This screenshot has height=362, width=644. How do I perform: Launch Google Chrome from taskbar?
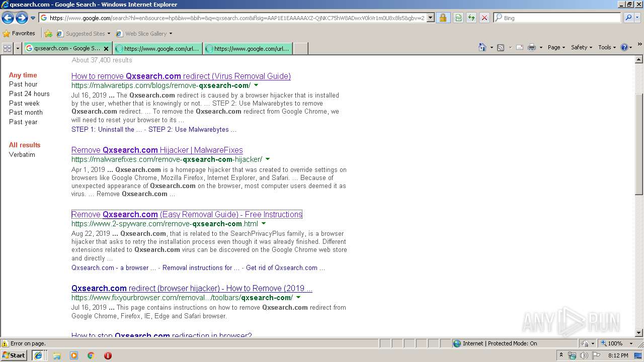91,355
